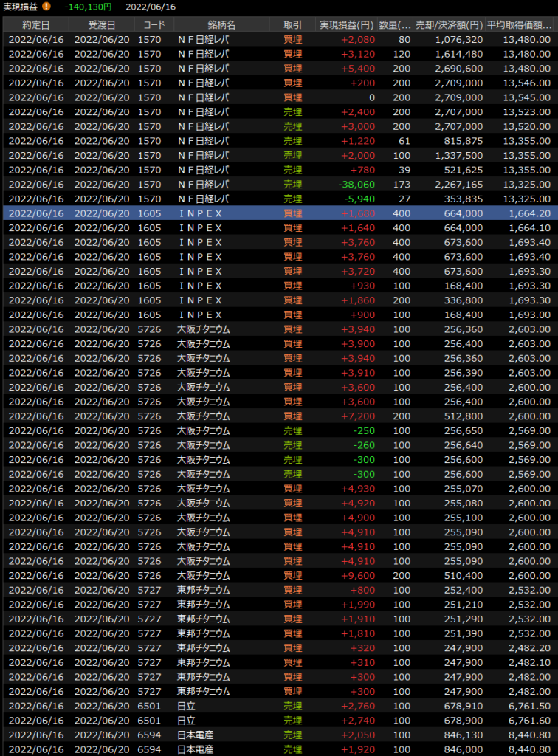
Task: Select NF日経レバ row with -5,940 loss
Action: tap(279, 199)
